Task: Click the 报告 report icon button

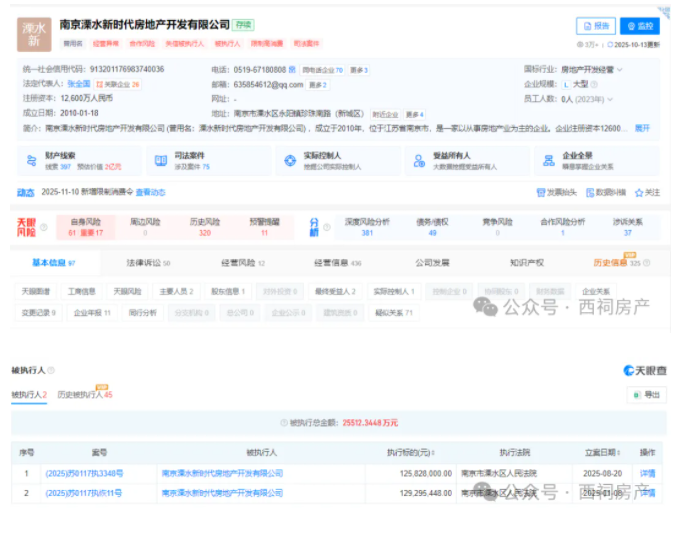Action: coord(595,26)
